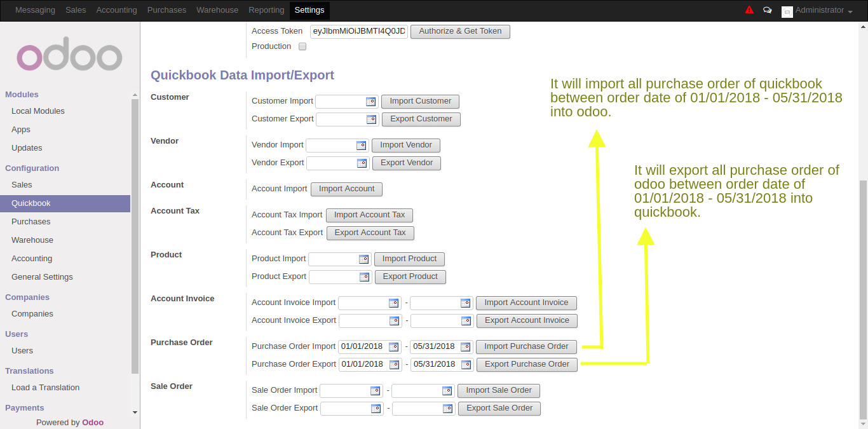This screenshot has width=868, height=429.
Task: Open calendar for Sale Order Export start date
Action: click(376, 409)
